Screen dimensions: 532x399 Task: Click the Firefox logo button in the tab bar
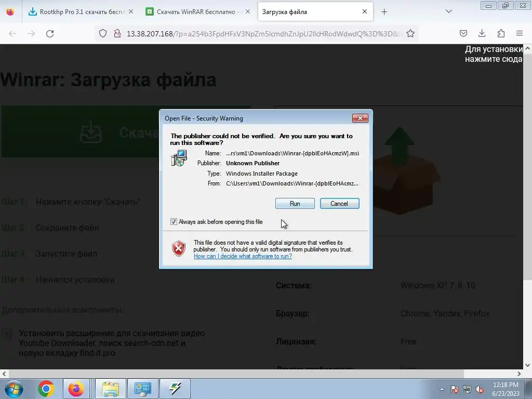coord(10,11)
